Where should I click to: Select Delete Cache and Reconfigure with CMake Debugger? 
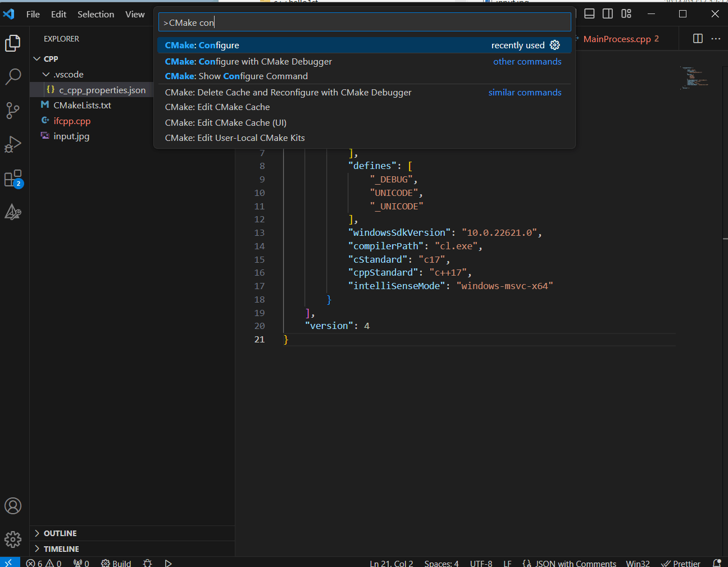point(364,92)
